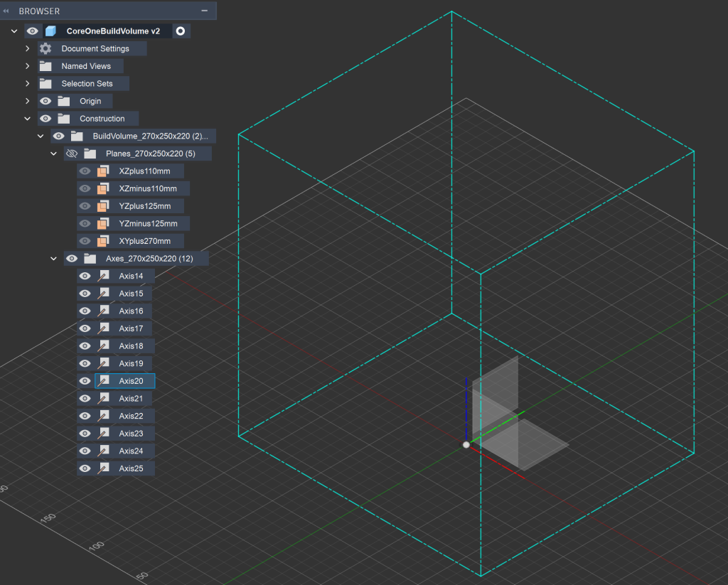Activate the CoreOneBuildVolume radio button

(x=181, y=31)
